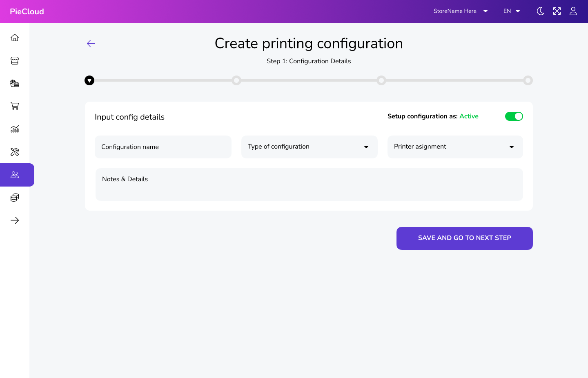Jump to the second progress step marker

point(236,80)
